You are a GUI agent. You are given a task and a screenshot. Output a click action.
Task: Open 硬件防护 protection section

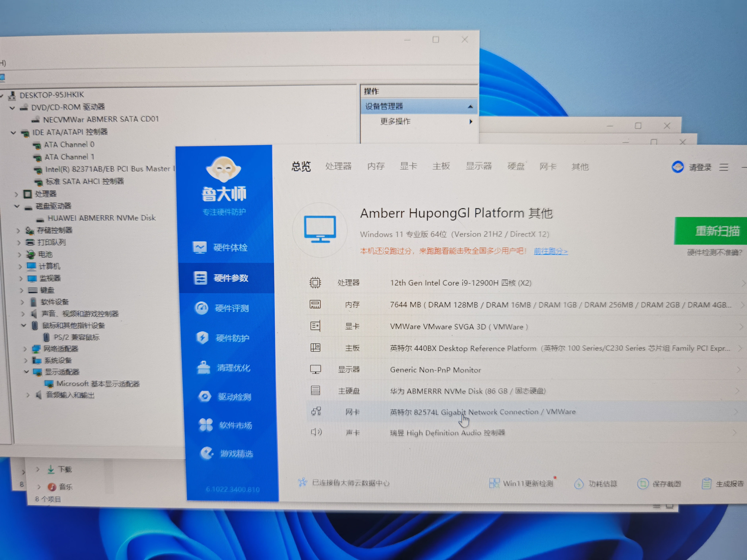pyautogui.click(x=223, y=338)
